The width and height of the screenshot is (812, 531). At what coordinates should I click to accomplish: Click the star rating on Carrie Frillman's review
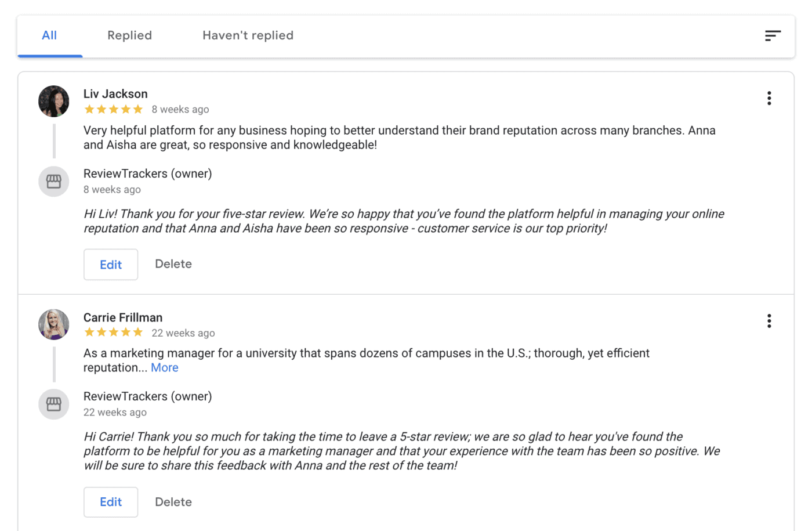(114, 332)
